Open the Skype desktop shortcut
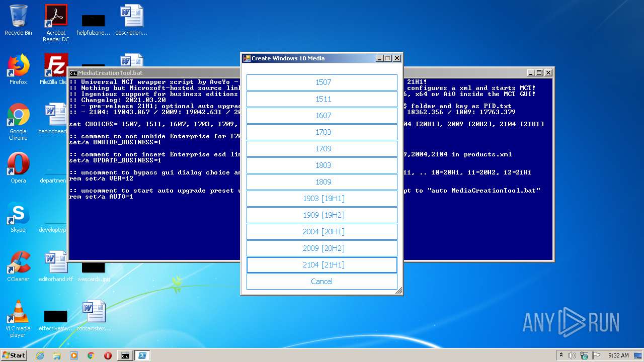644x362 pixels. click(x=18, y=217)
